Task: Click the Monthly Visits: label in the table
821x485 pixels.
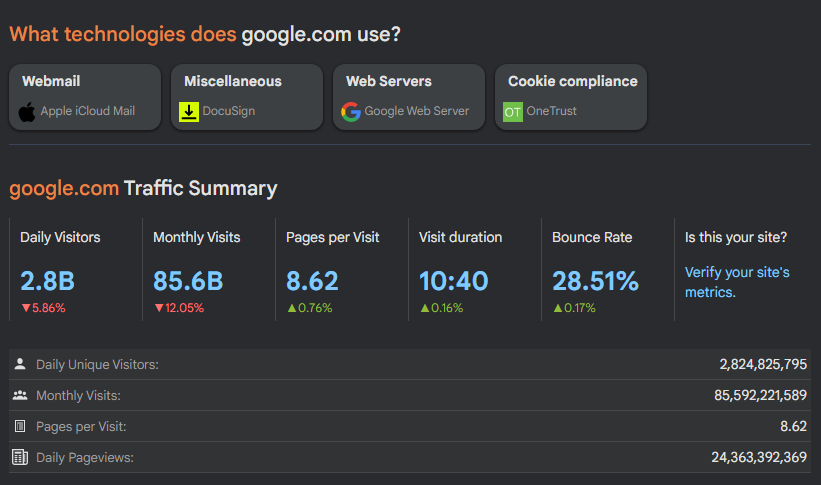Action: click(x=78, y=395)
